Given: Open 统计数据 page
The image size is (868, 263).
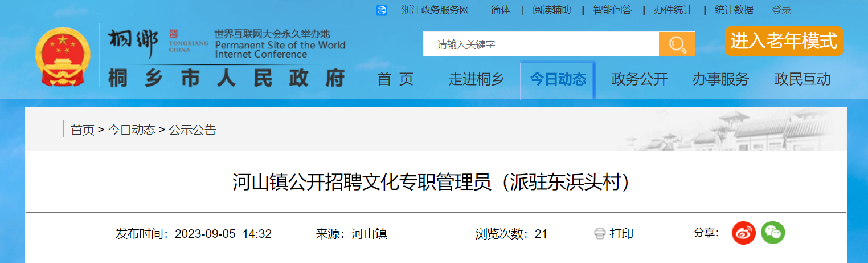Looking at the screenshot, I should 734,10.
